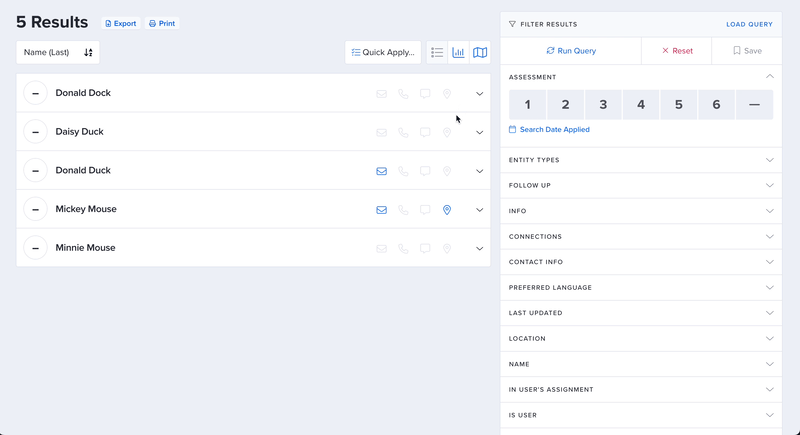
Task: Open email for Donald Duck
Action: (381, 171)
